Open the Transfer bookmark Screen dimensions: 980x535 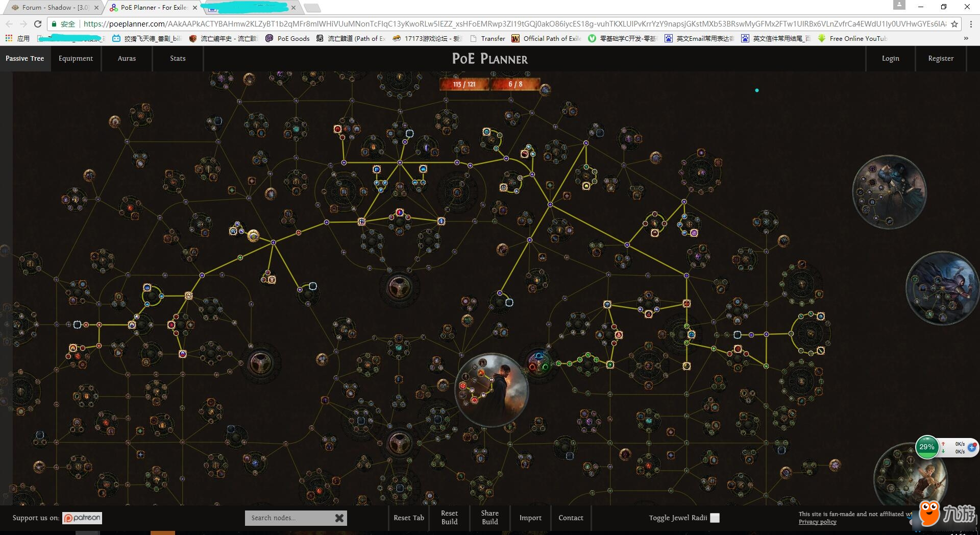pyautogui.click(x=487, y=38)
